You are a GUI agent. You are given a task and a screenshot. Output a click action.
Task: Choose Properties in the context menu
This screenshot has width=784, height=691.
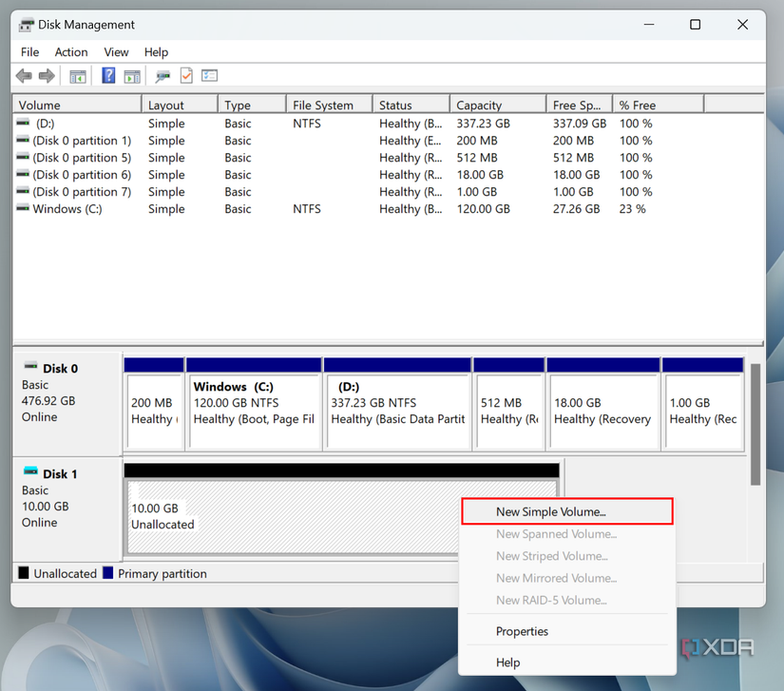point(567,631)
